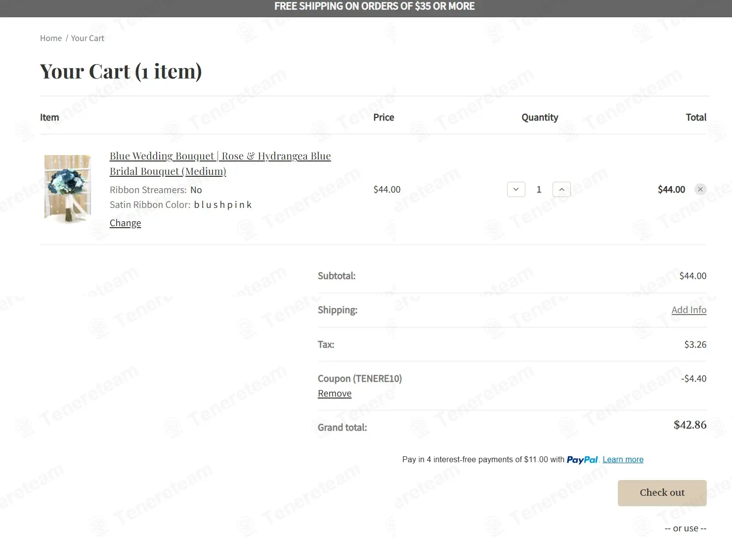Click the Change options link
The width and height of the screenshot is (732, 560).
pos(125,223)
